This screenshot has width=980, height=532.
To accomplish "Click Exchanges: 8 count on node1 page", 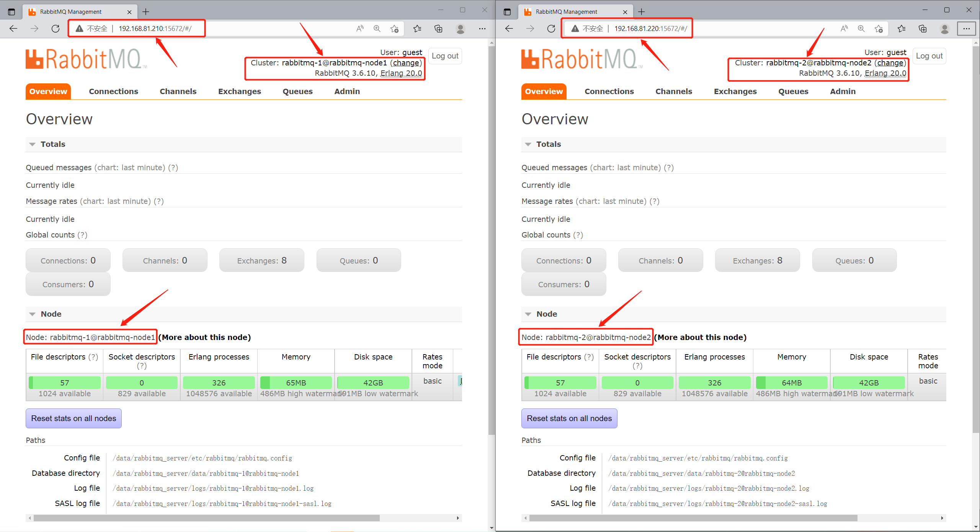I will (262, 260).
